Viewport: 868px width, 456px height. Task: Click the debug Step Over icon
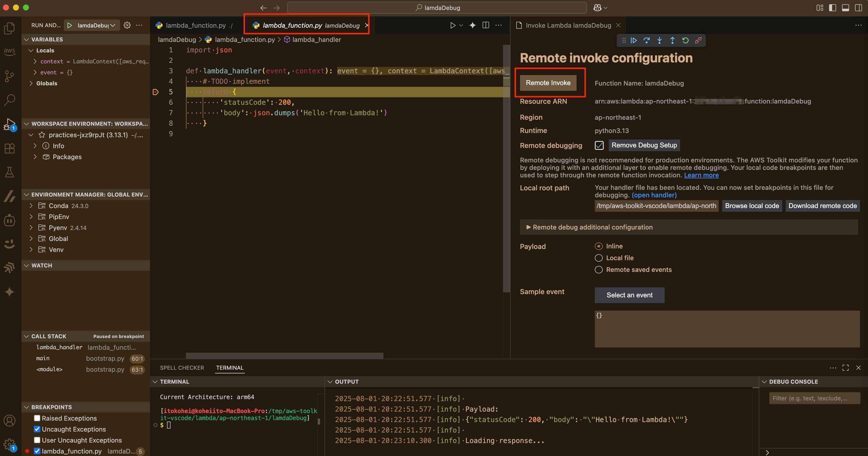(x=646, y=40)
